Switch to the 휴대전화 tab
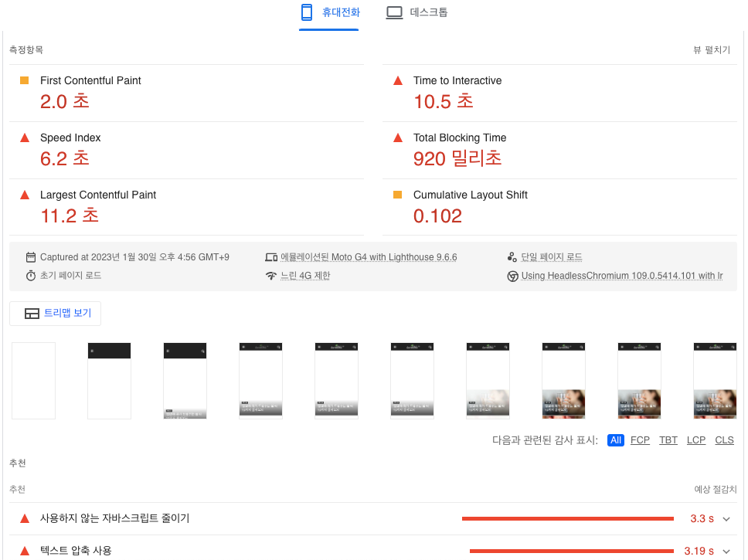The width and height of the screenshot is (748, 560). pos(329,12)
